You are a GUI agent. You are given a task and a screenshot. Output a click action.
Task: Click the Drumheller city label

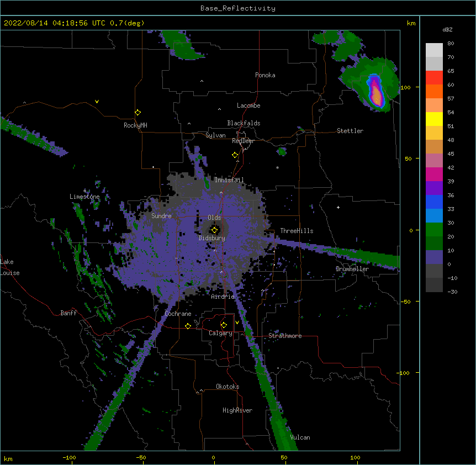352,269
